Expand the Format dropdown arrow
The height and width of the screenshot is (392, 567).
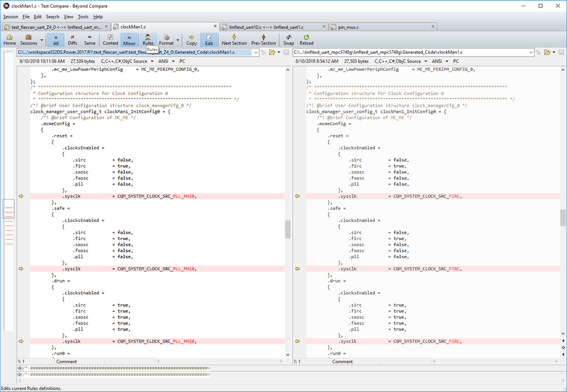[x=178, y=40]
